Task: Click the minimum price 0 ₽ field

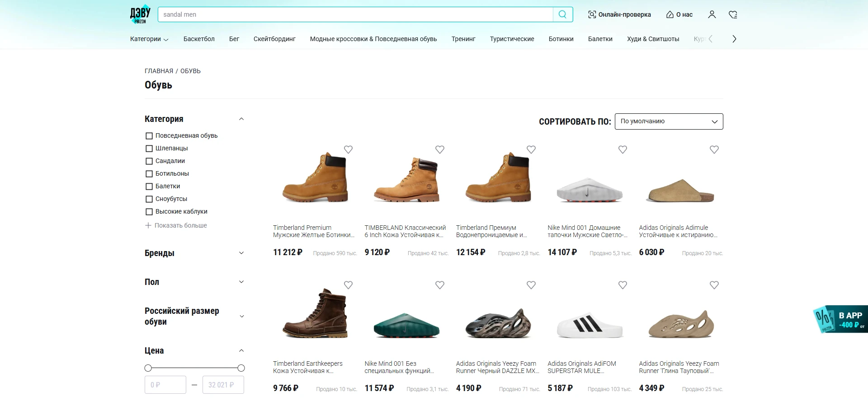Action: (165, 385)
